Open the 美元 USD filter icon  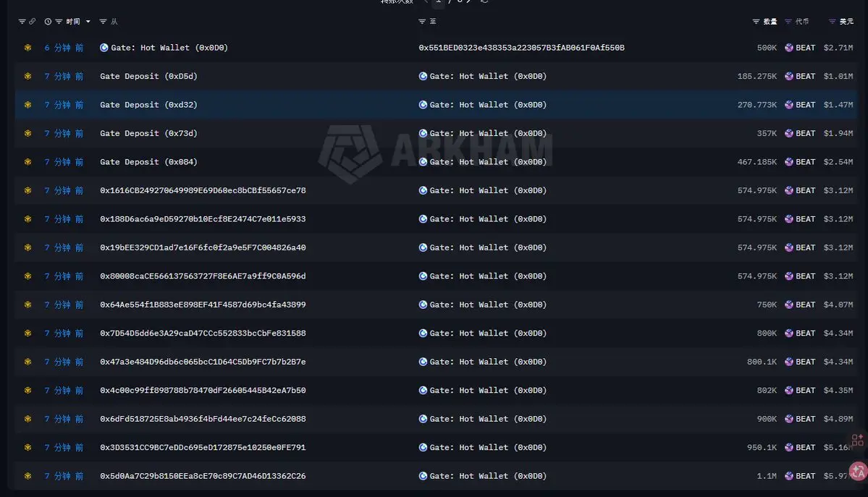click(x=832, y=22)
